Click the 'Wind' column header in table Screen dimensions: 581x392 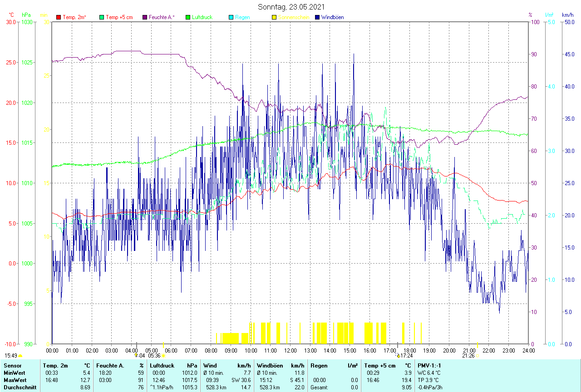pos(210,366)
